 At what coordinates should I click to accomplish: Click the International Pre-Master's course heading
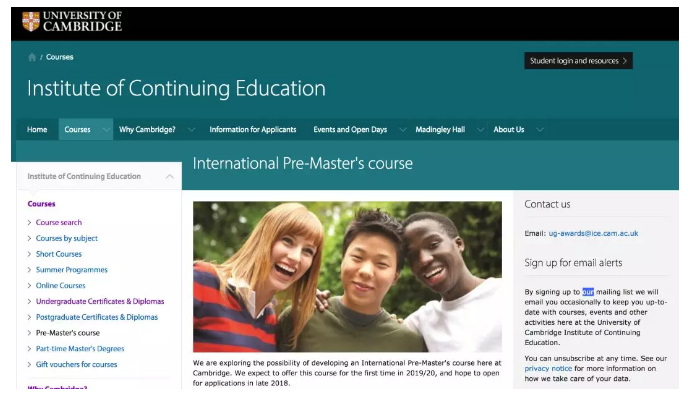tap(303, 163)
